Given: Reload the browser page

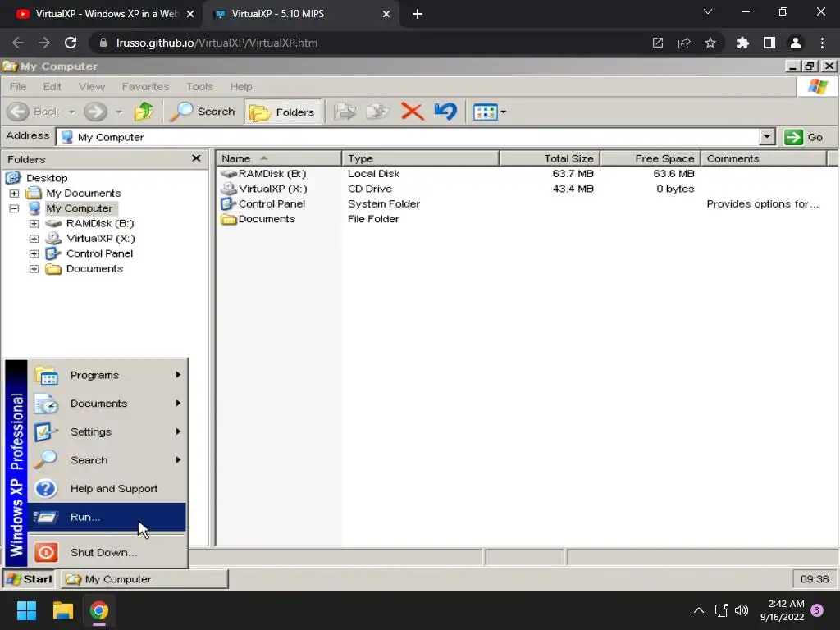Looking at the screenshot, I should tap(71, 43).
